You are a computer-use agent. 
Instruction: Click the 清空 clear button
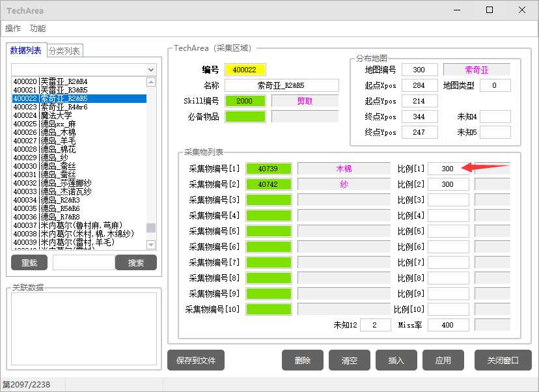coord(350,360)
